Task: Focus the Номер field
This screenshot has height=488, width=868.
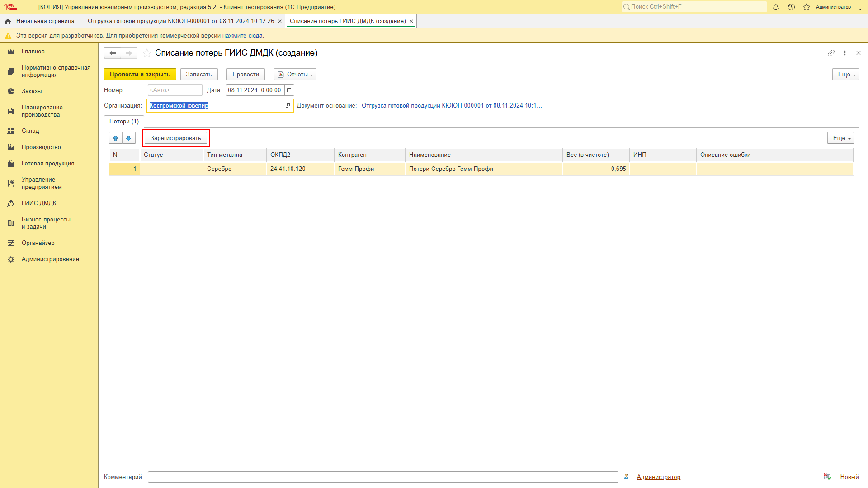Action: pyautogui.click(x=175, y=90)
